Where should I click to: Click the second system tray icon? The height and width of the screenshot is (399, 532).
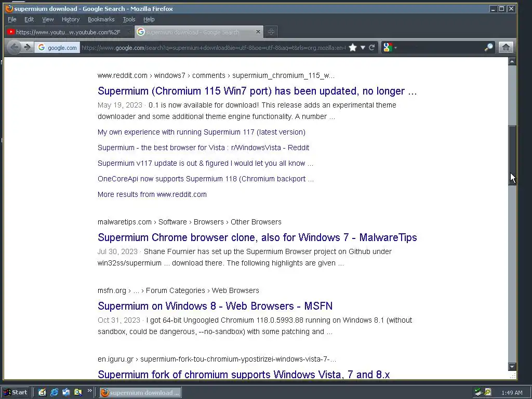click(x=488, y=393)
